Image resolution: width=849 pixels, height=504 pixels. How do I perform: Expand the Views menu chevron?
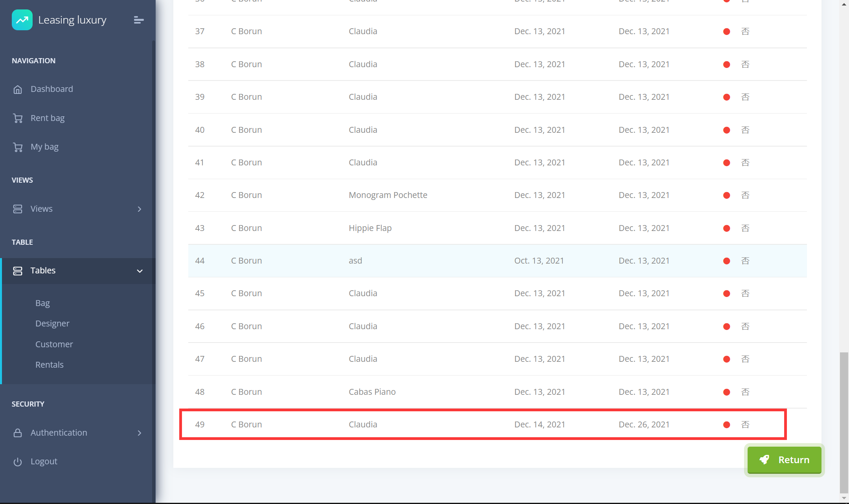(x=140, y=209)
